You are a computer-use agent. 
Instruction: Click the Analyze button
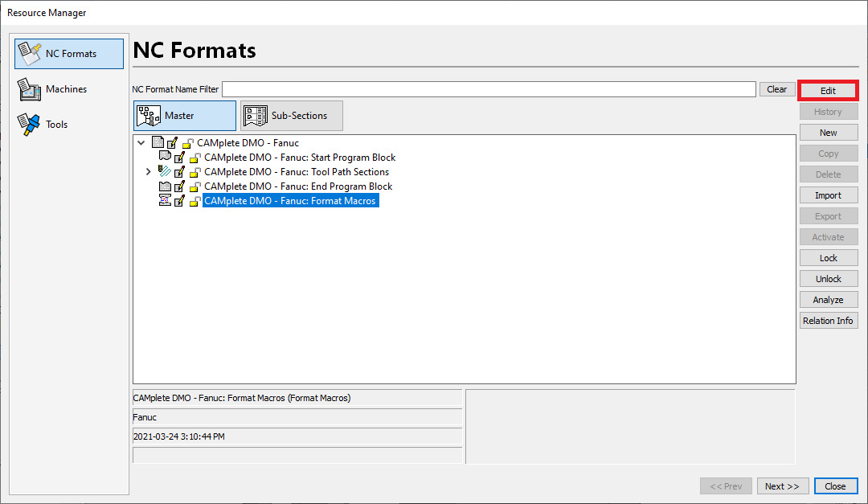tap(829, 300)
